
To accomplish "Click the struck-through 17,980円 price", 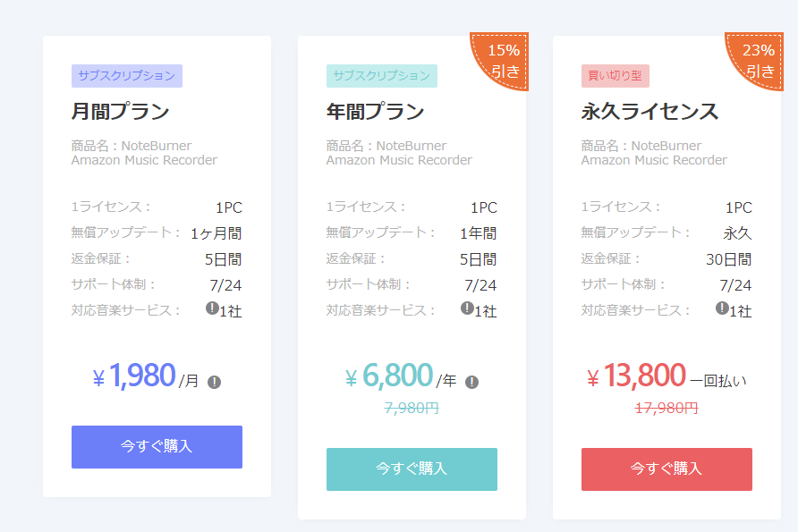I will tap(666, 408).
